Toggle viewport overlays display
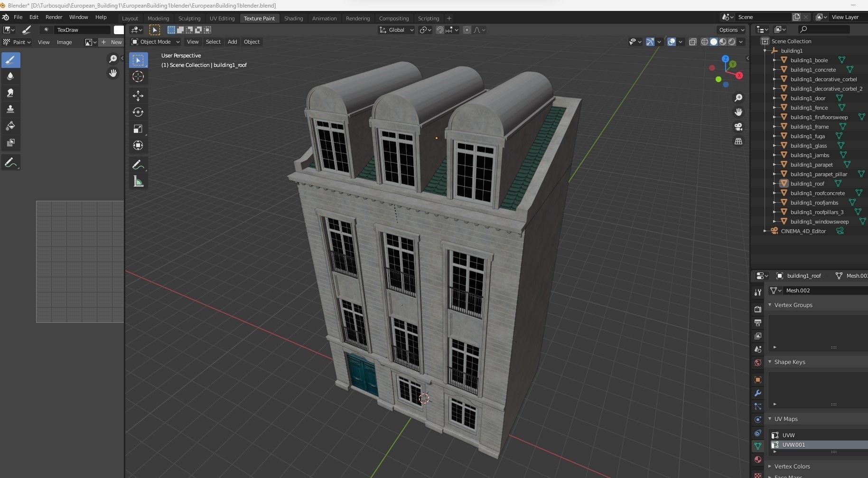 click(672, 42)
